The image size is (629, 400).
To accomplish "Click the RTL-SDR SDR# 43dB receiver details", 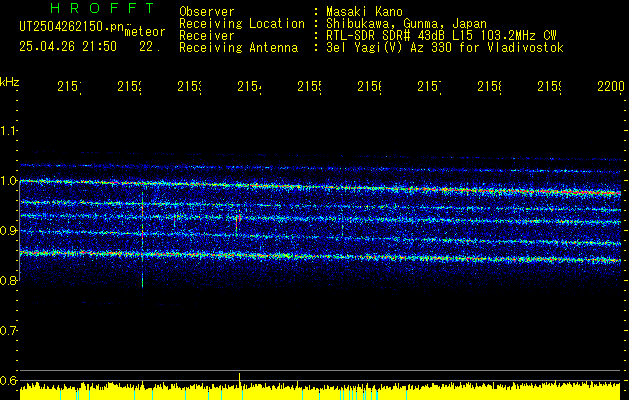I will click(x=441, y=36).
